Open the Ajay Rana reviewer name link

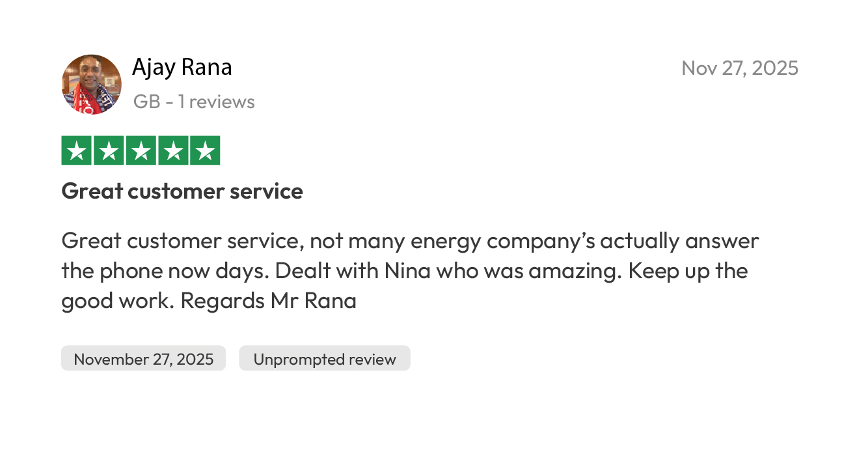182,67
